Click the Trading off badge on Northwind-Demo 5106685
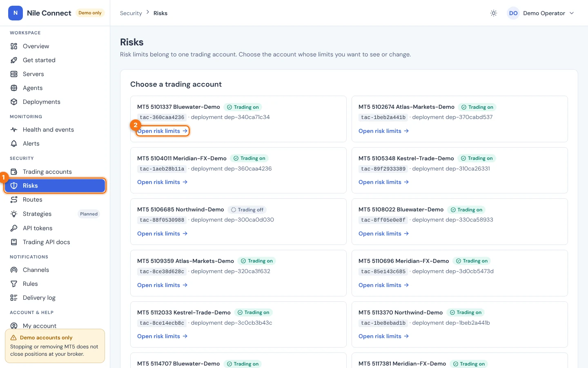Image resolution: width=588 pixels, height=368 pixels. click(247, 210)
